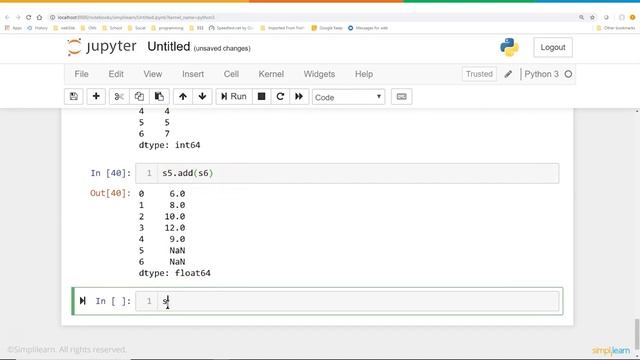Screen dimensions: 640x360
Task: Click the Run button in the toolbar
Action: (x=234, y=97)
